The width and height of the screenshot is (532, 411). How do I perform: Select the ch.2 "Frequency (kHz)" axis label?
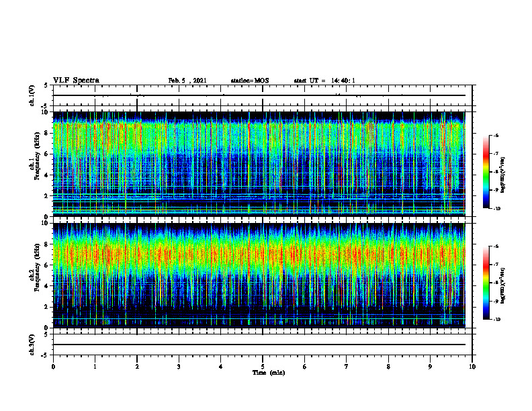click(x=38, y=267)
